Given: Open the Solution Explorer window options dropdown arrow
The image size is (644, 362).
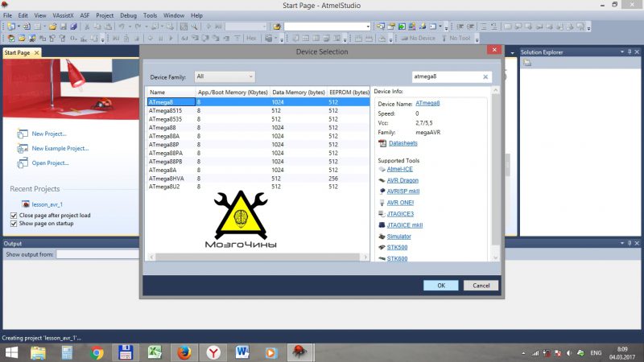Looking at the screenshot, I should pyautogui.click(x=621, y=52).
